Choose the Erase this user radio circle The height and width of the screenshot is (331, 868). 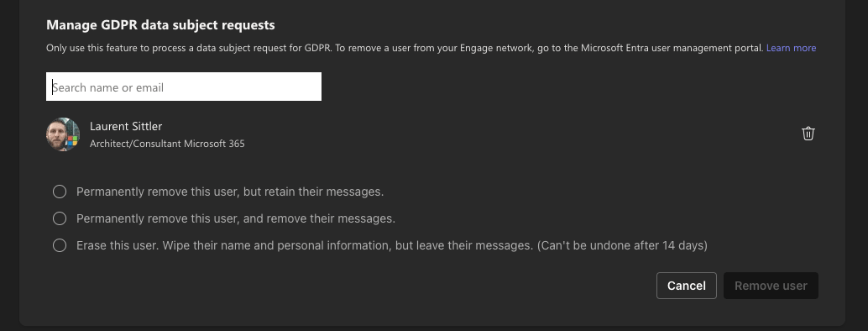[x=60, y=245]
